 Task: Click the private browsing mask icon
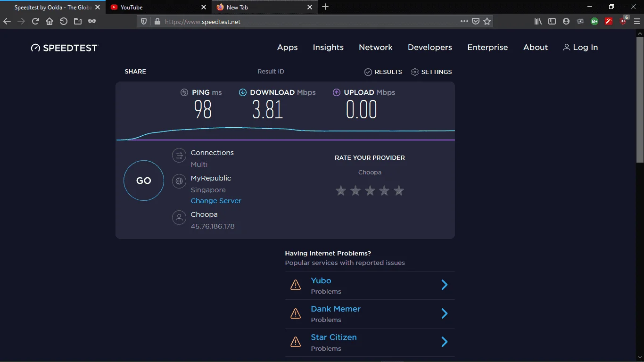(92, 21)
